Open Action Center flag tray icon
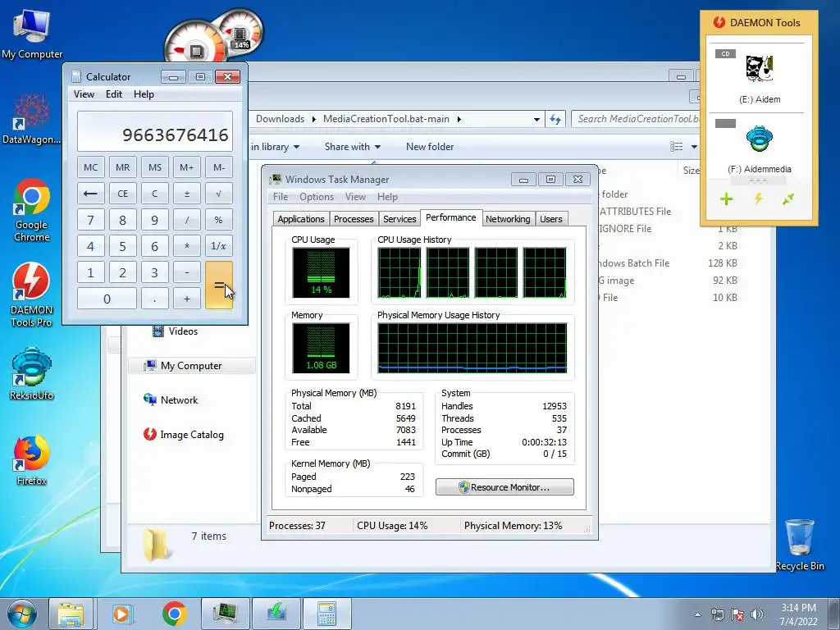Screen dimensions: 840x630 pyautogui.click(x=737, y=614)
